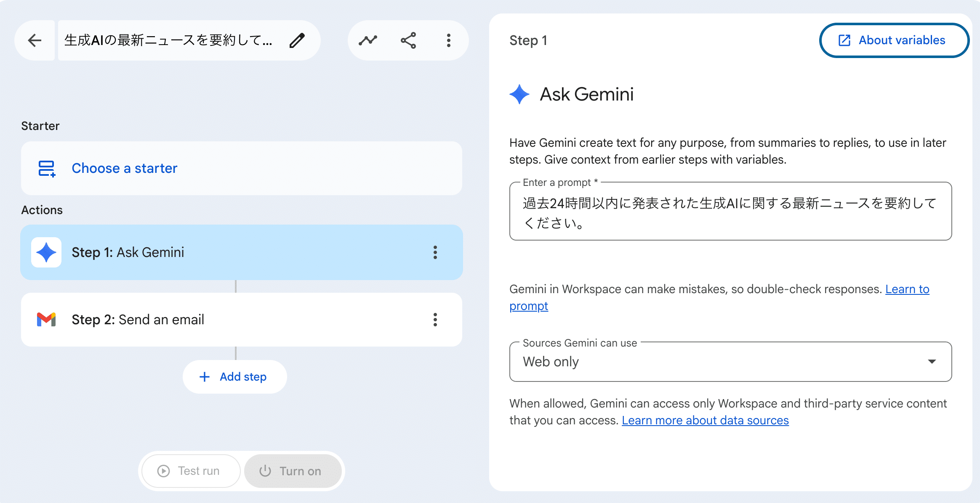The height and width of the screenshot is (503, 980).
Task: Click the back arrow to exit the flow
Action: (35, 40)
